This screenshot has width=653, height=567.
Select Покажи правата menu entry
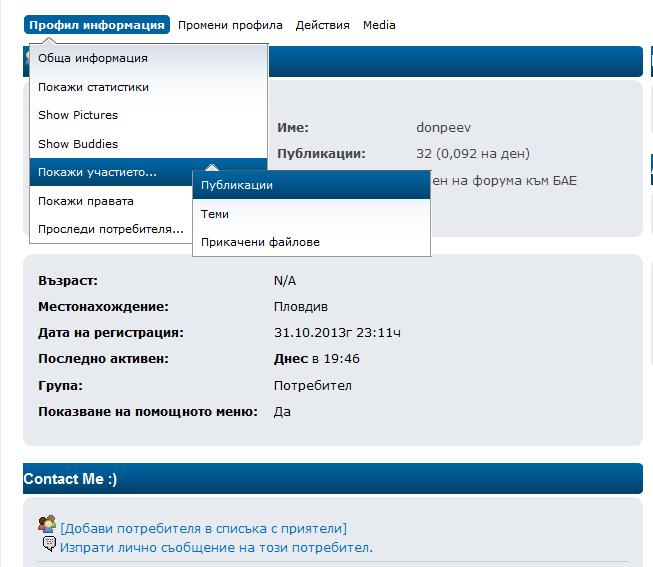(86, 201)
